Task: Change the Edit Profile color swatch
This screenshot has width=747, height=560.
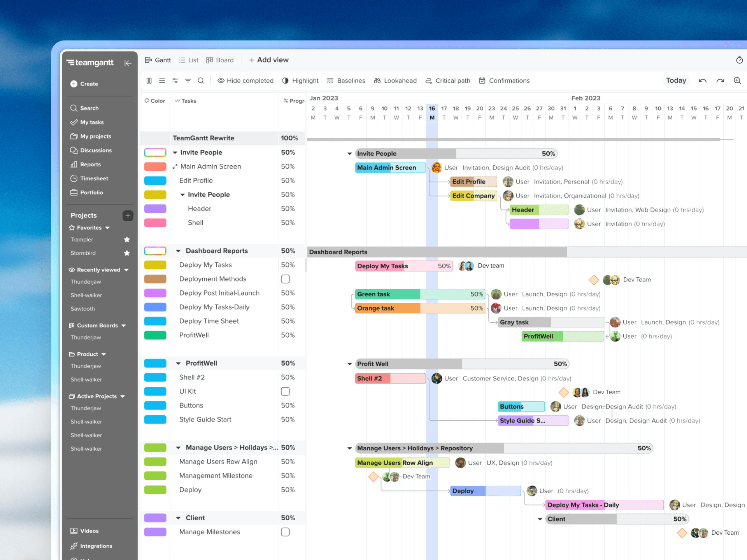Action: (x=155, y=180)
